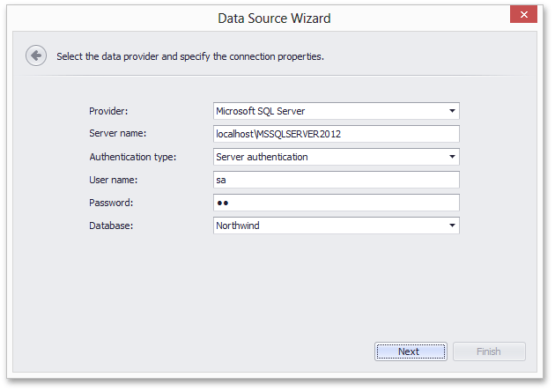Screen dimensions: 555x392
Task: Click the Server name label
Action: click(x=117, y=133)
